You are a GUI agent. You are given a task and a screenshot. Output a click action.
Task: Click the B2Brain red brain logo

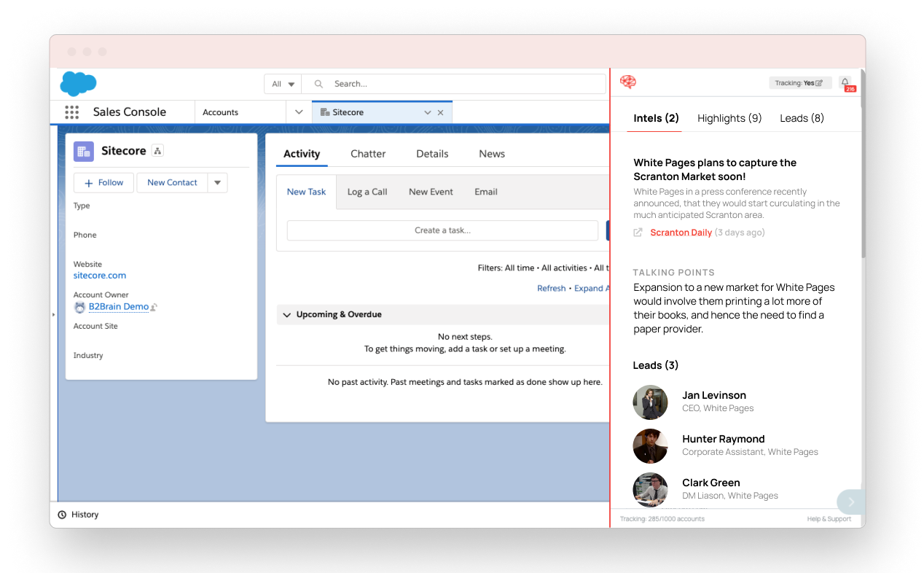tap(628, 82)
